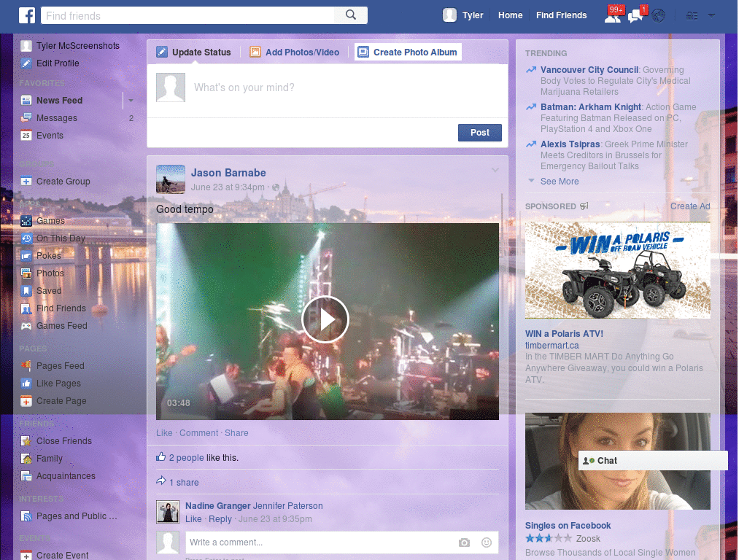The width and height of the screenshot is (747, 560).
Task: Play the Good tempo video
Action: (325, 319)
